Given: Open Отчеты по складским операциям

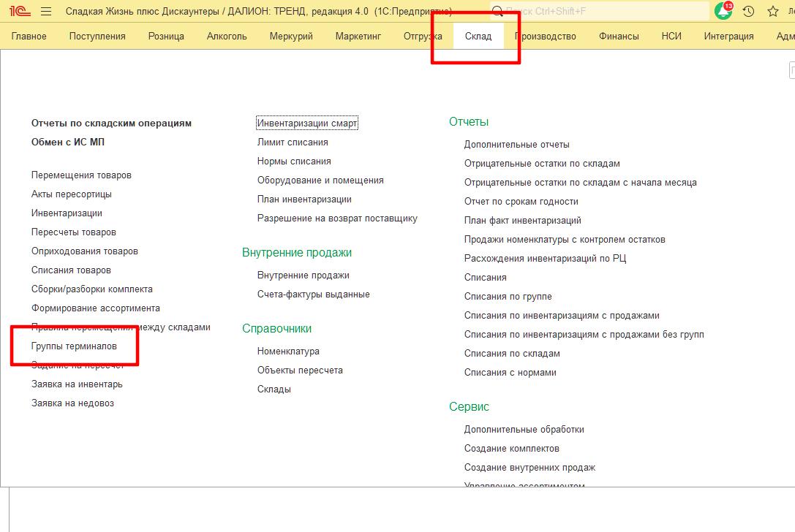Looking at the screenshot, I should point(111,123).
